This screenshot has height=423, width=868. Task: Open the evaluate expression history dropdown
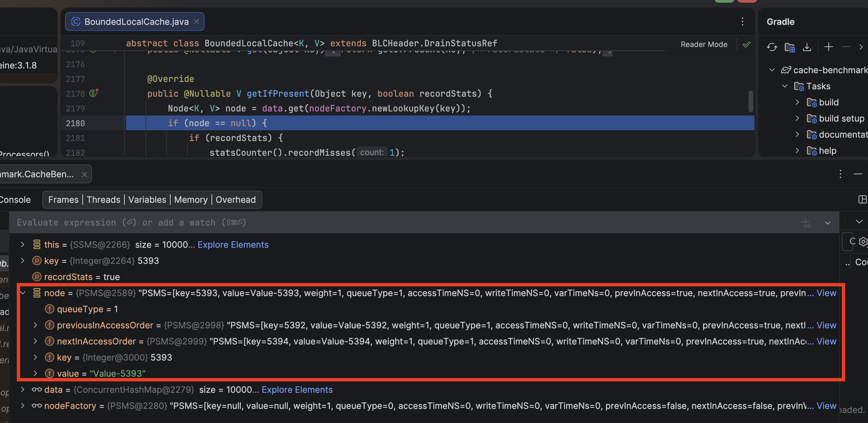click(827, 223)
